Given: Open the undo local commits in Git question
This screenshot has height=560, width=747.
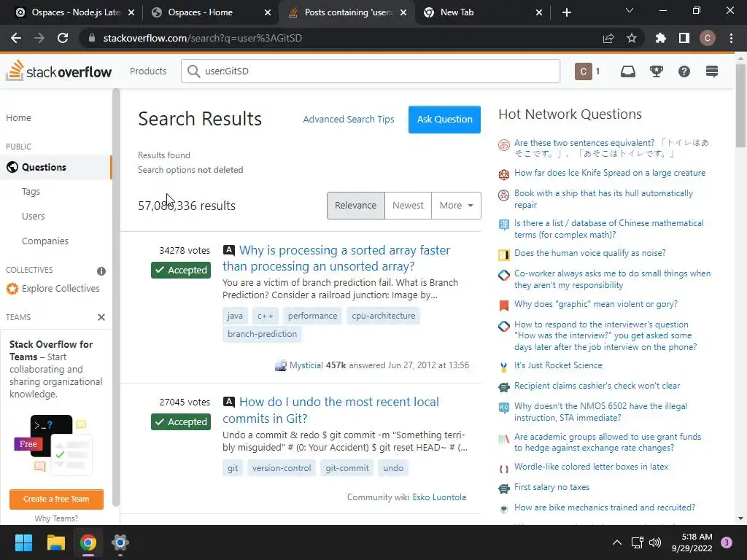Looking at the screenshot, I should click(x=330, y=410).
